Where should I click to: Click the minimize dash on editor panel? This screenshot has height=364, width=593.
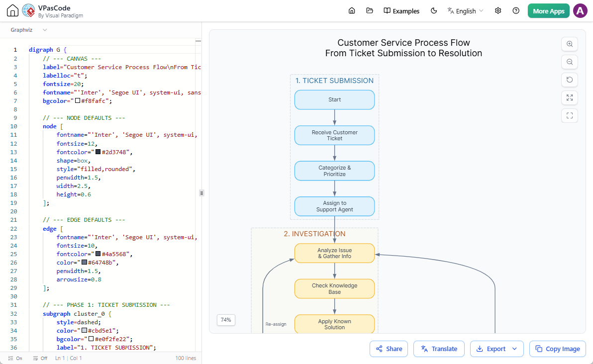pyautogui.click(x=198, y=41)
